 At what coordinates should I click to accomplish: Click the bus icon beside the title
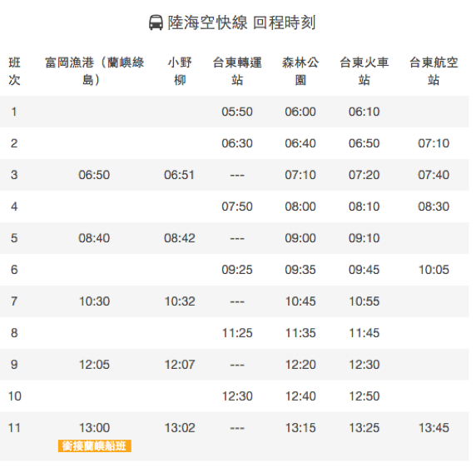click(x=156, y=22)
